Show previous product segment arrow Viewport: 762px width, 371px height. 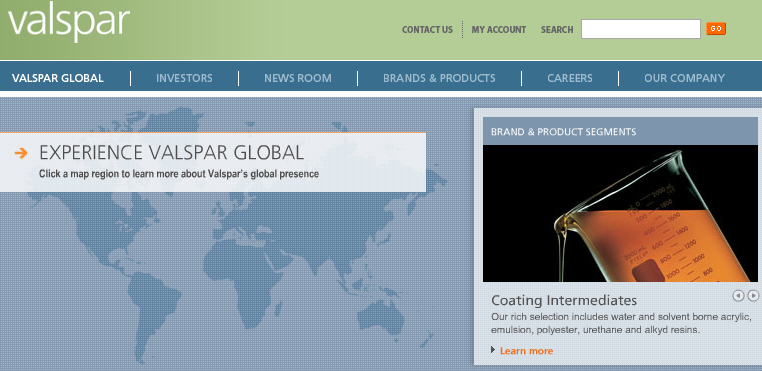click(x=738, y=295)
